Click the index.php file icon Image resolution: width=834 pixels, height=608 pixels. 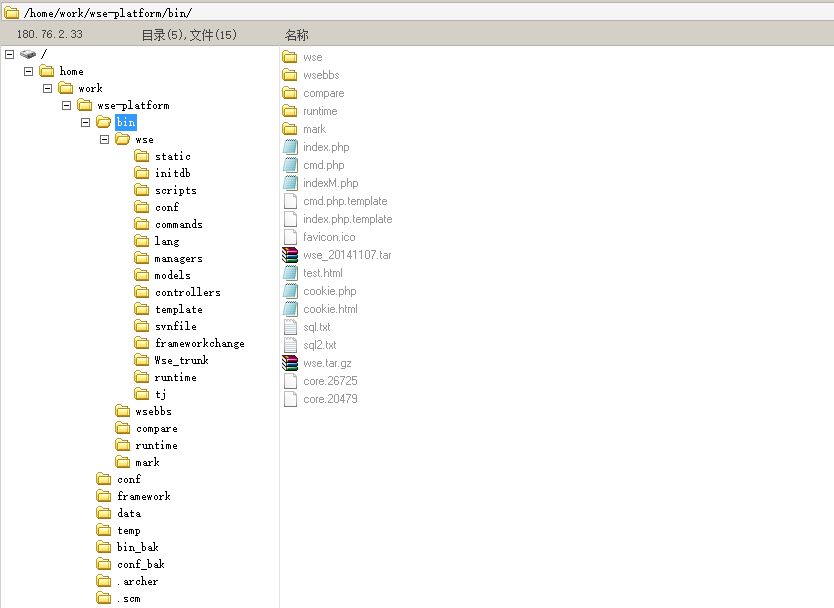point(290,147)
